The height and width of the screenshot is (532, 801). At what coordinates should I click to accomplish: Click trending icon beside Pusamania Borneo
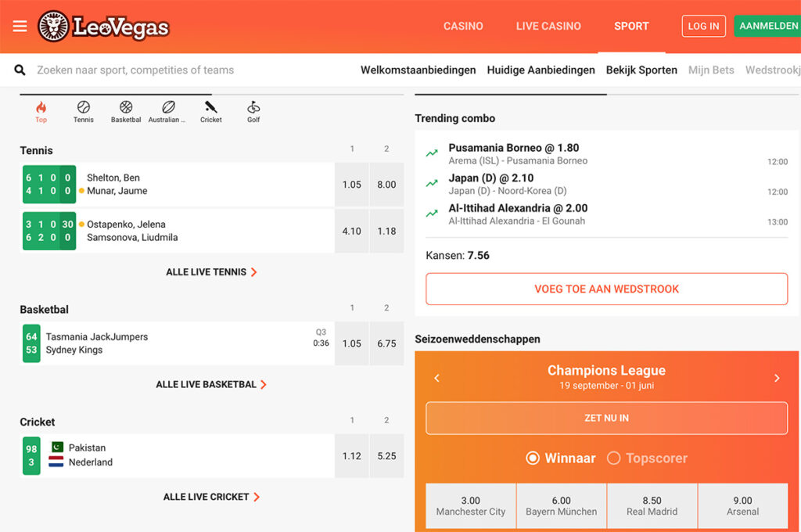[432, 153]
